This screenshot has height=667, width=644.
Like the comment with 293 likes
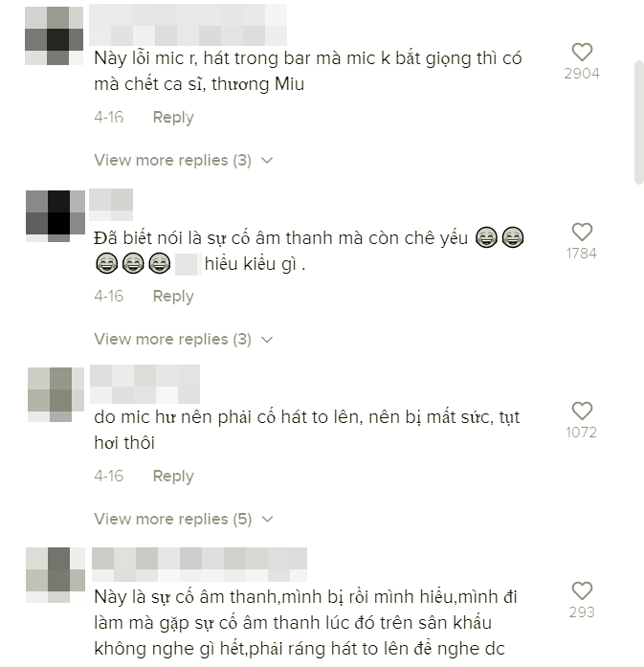(x=582, y=591)
